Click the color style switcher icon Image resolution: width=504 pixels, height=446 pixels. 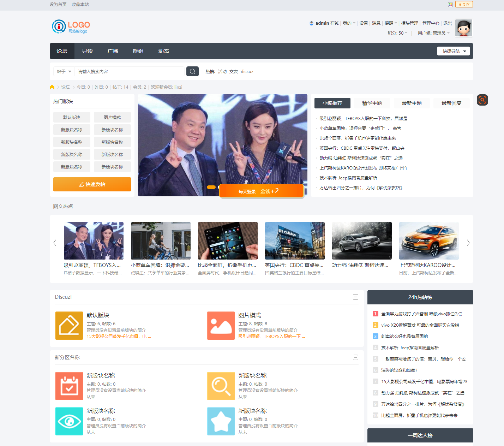pos(450,5)
